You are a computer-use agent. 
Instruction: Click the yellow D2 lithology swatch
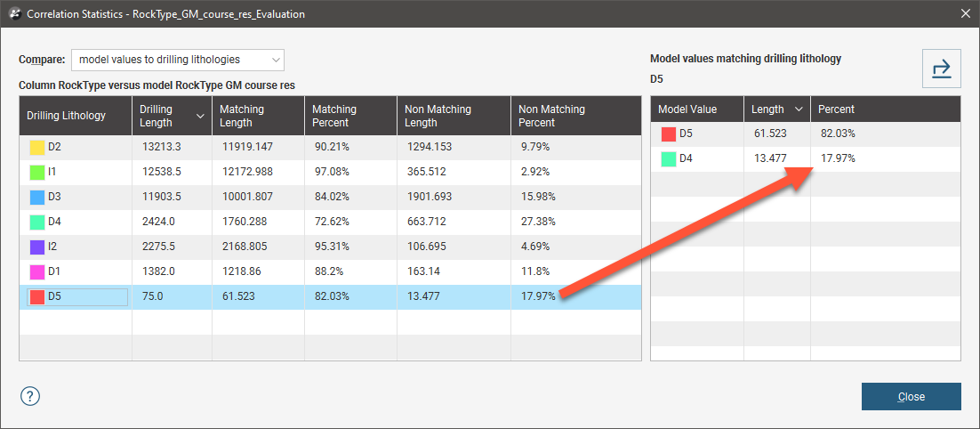click(36, 147)
